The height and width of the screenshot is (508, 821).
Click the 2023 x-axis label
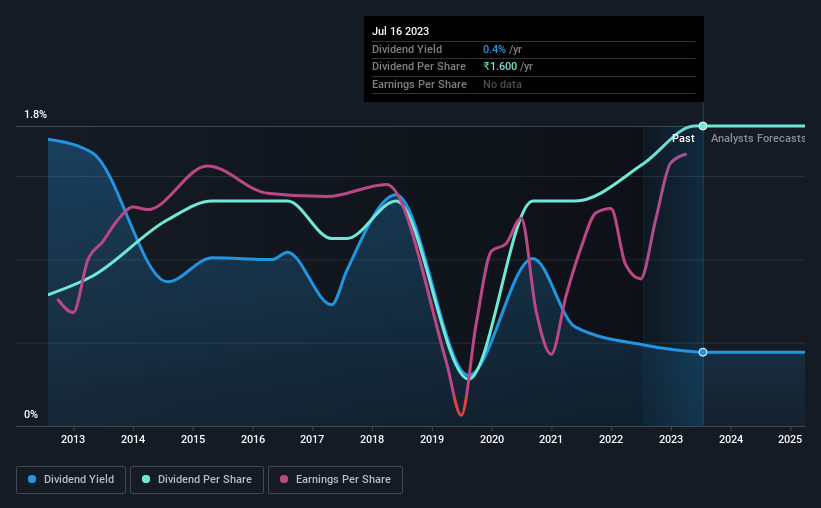point(671,439)
